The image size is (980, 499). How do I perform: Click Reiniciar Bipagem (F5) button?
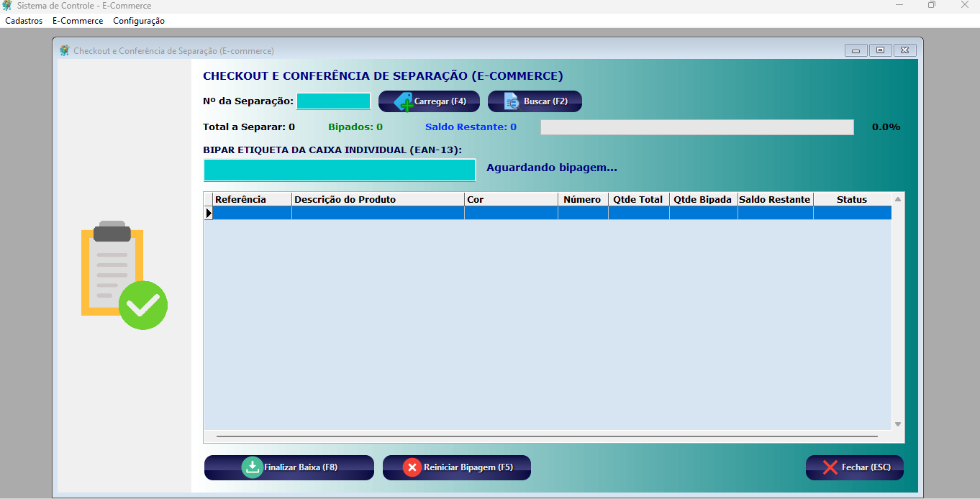click(457, 467)
